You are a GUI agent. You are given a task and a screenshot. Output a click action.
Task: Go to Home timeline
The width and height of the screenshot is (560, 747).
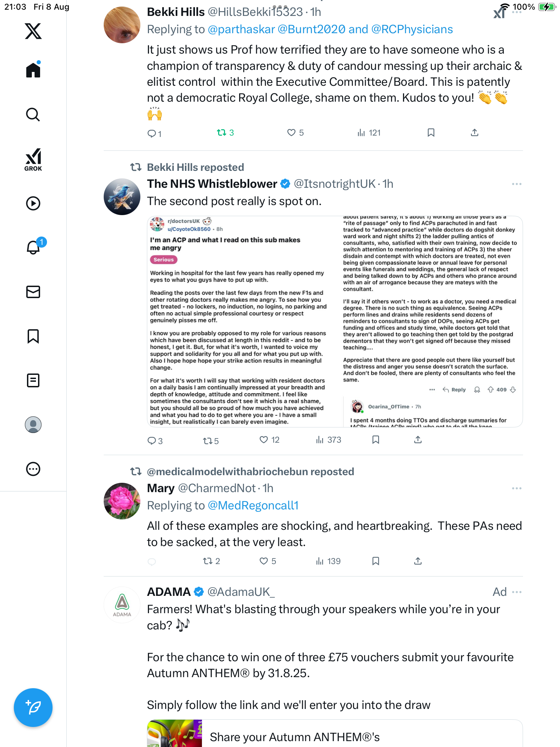[x=33, y=70]
